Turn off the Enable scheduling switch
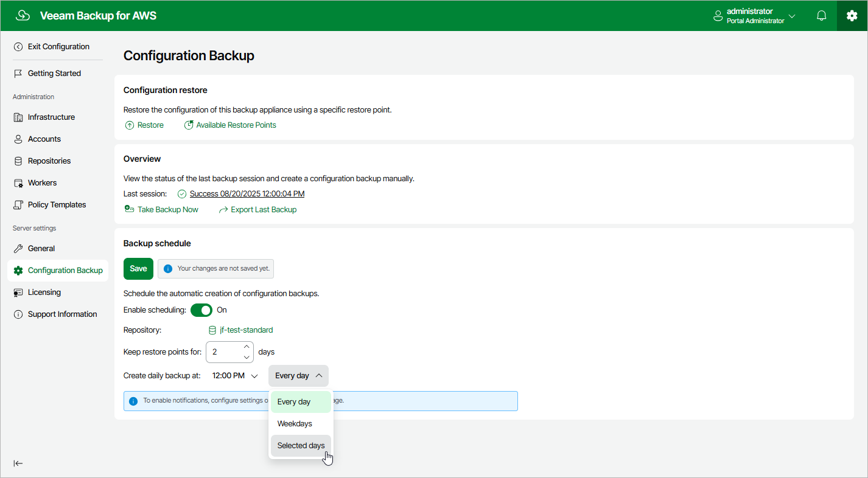The image size is (868, 478). (x=201, y=310)
